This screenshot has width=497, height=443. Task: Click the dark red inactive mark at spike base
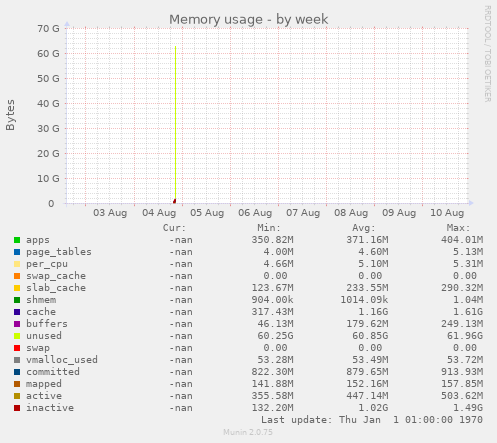pos(174,201)
